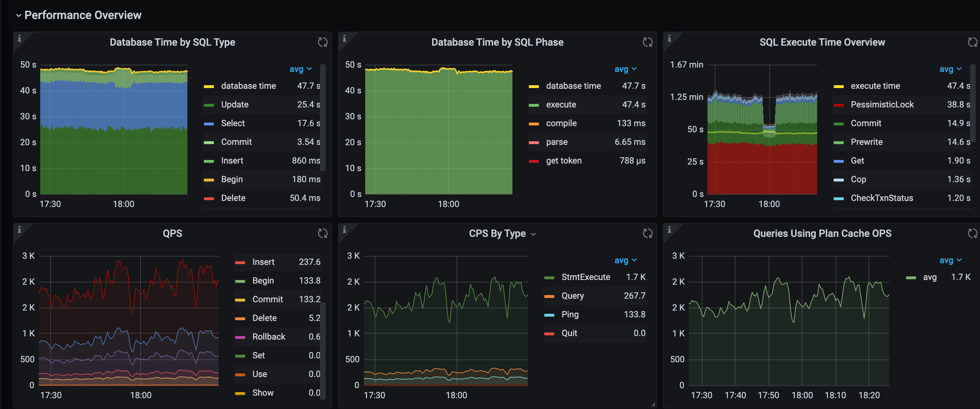Click refresh icon on QPS panel
This screenshot has width=980, height=409.
click(322, 233)
